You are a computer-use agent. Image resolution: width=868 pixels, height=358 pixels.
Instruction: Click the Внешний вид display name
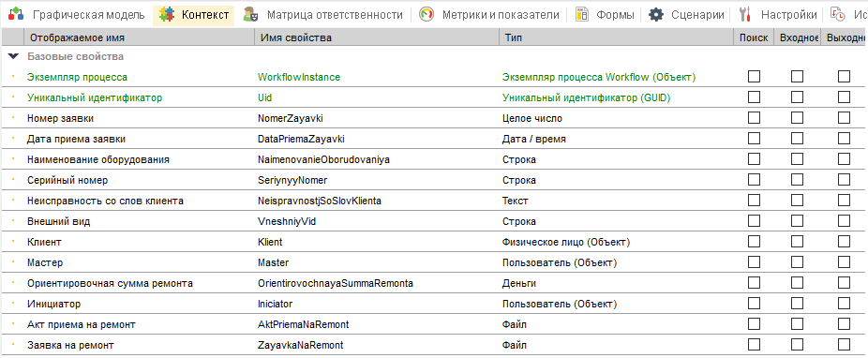[59, 221]
